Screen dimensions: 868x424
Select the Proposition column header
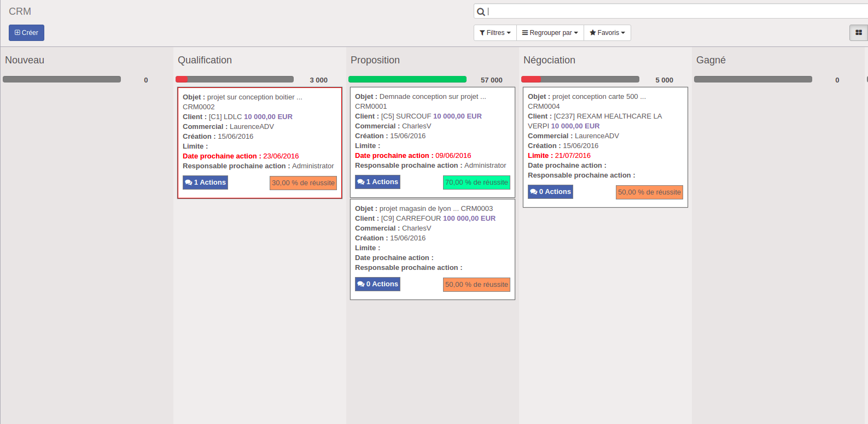(375, 60)
